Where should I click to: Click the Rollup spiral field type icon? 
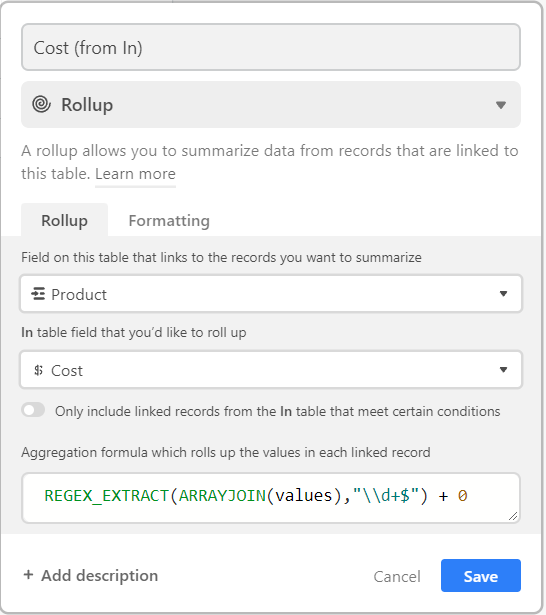coord(42,104)
